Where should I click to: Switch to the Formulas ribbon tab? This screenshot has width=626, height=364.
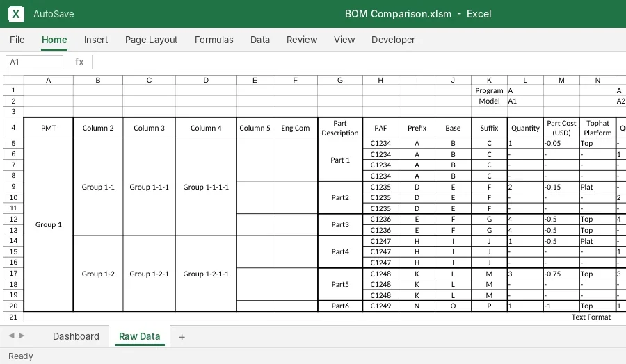coord(214,40)
